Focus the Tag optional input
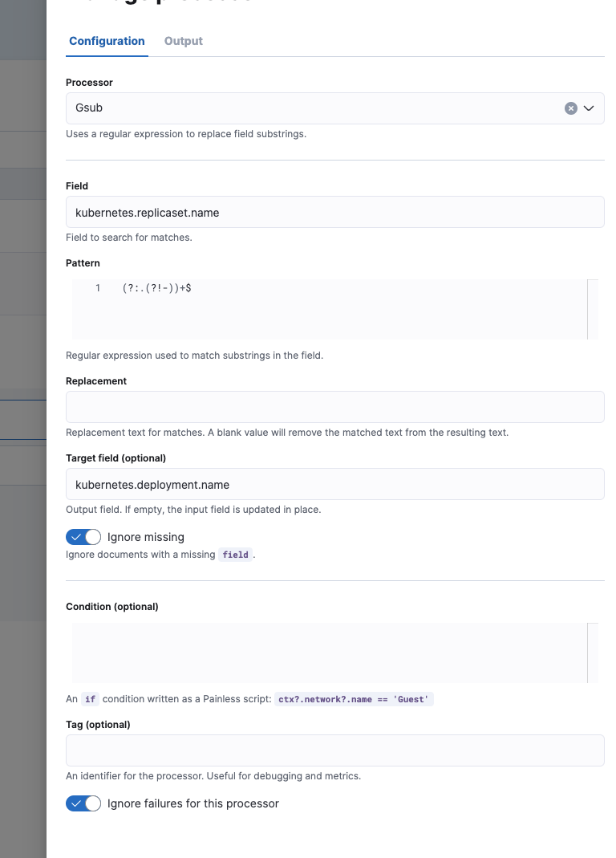The image size is (616, 858). (x=334, y=750)
